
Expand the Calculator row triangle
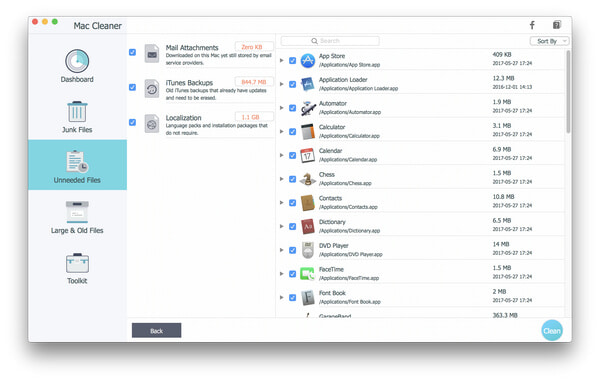pos(282,132)
